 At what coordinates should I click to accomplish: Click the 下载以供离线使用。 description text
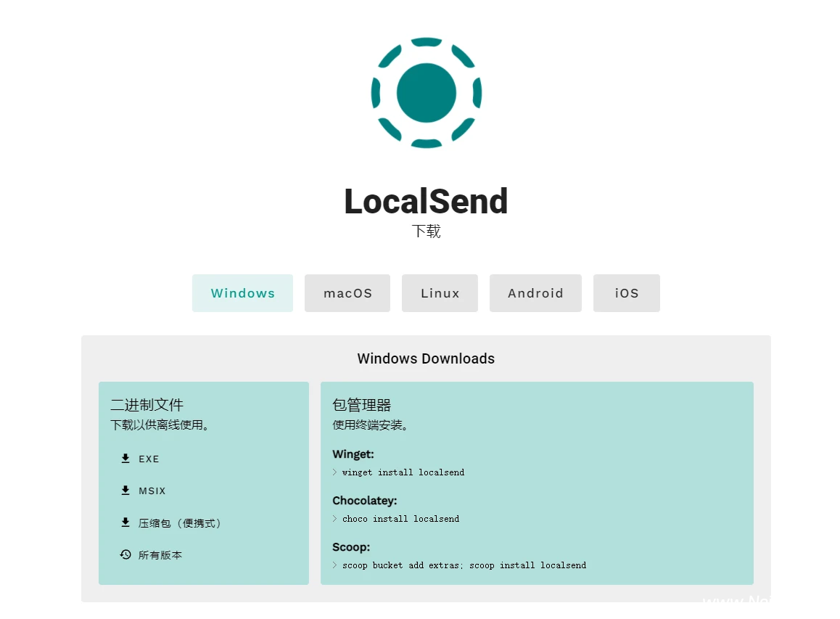[x=160, y=425]
